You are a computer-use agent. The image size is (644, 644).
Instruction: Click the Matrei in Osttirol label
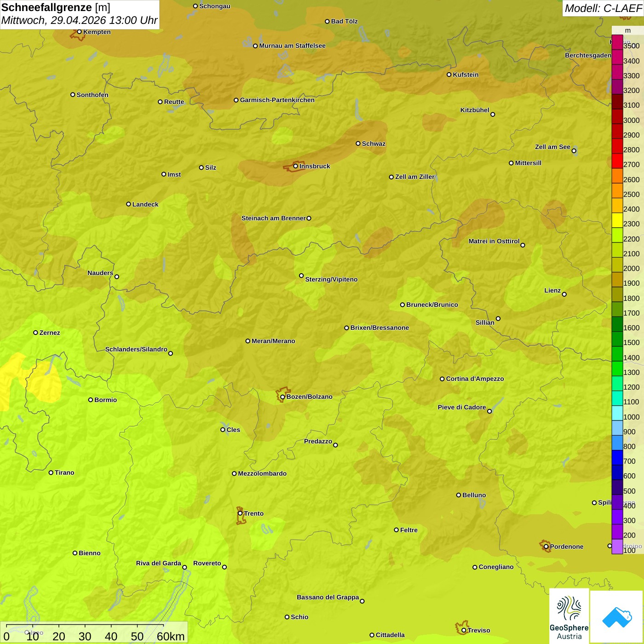(494, 241)
